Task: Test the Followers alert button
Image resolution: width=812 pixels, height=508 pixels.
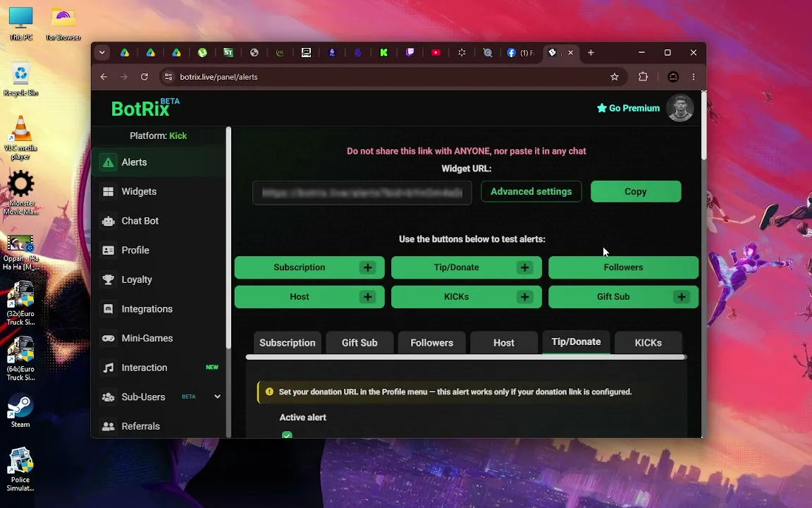Action: point(623,267)
